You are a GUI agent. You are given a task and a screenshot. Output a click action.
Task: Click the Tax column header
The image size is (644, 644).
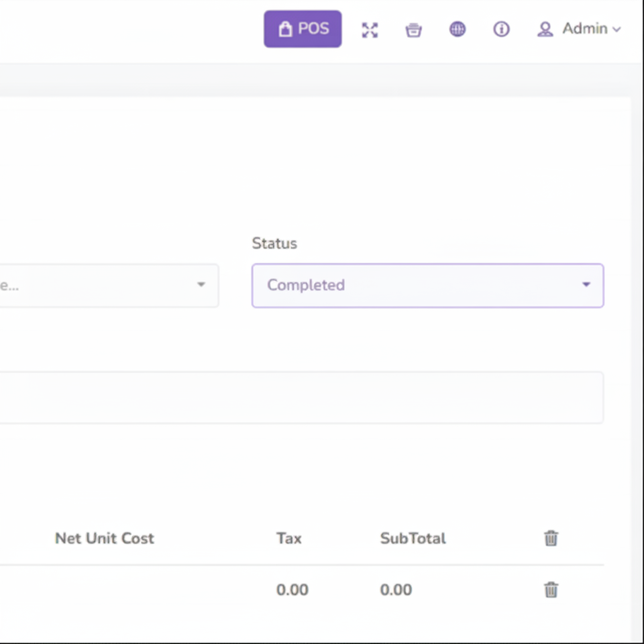click(x=288, y=538)
